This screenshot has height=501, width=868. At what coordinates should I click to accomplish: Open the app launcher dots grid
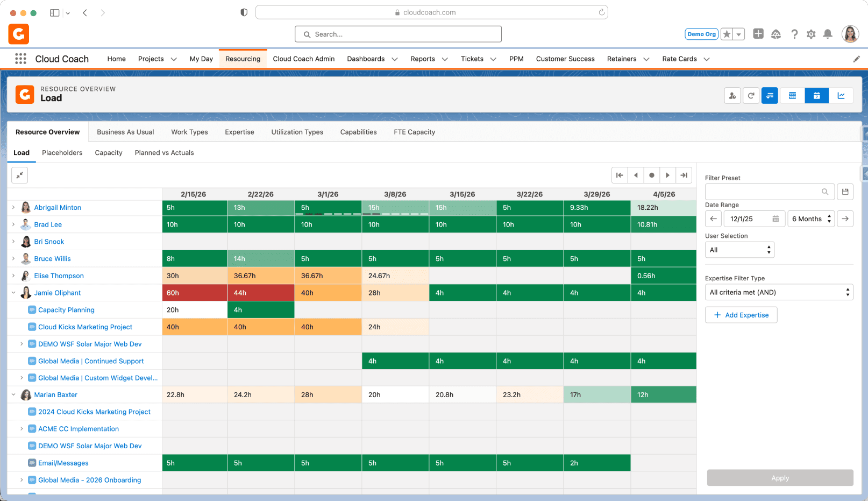[20, 59]
